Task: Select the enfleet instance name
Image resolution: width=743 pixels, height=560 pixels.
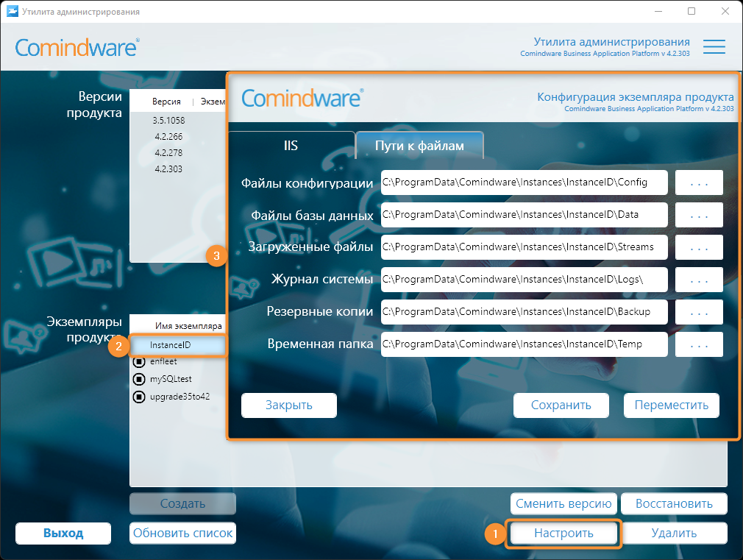Action: point(163,361)
